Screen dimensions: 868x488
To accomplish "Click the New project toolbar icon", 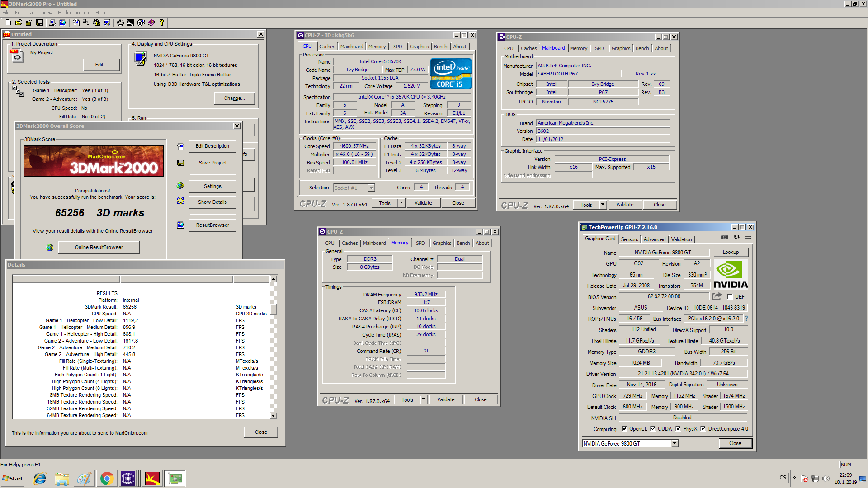I will click(x=8, y=23).
